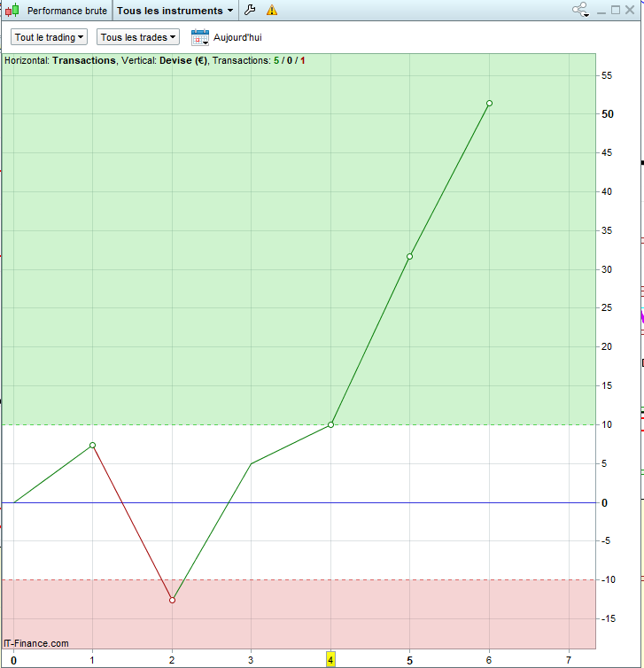The image size is (644, 668).
Task: Click the '0' value on vertical axis
Action: (604, 502)
